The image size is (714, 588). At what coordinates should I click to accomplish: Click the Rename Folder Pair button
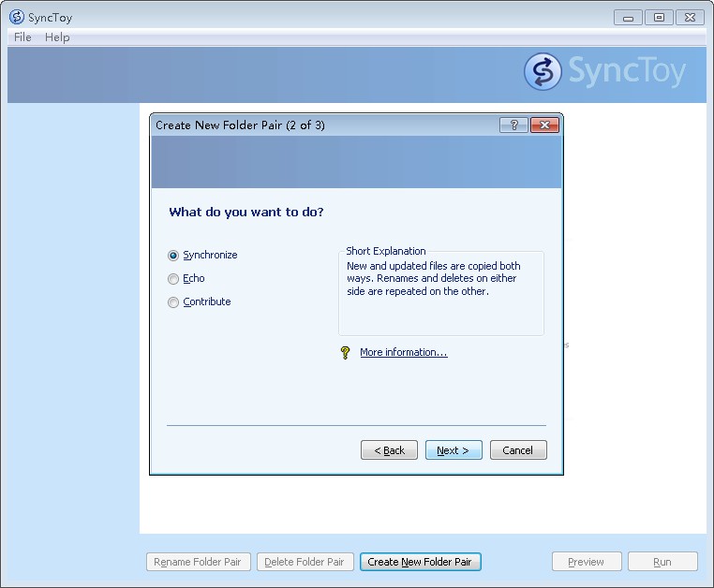[199, 562]
